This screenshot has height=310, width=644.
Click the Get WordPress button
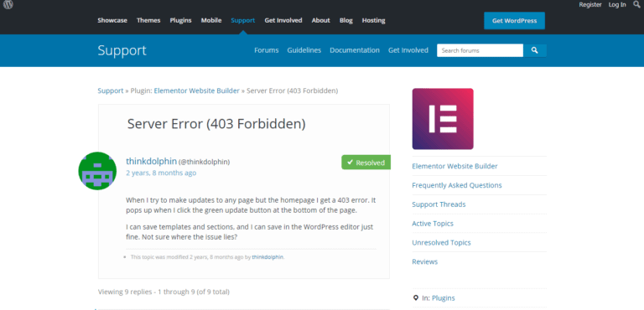point(514,21)
